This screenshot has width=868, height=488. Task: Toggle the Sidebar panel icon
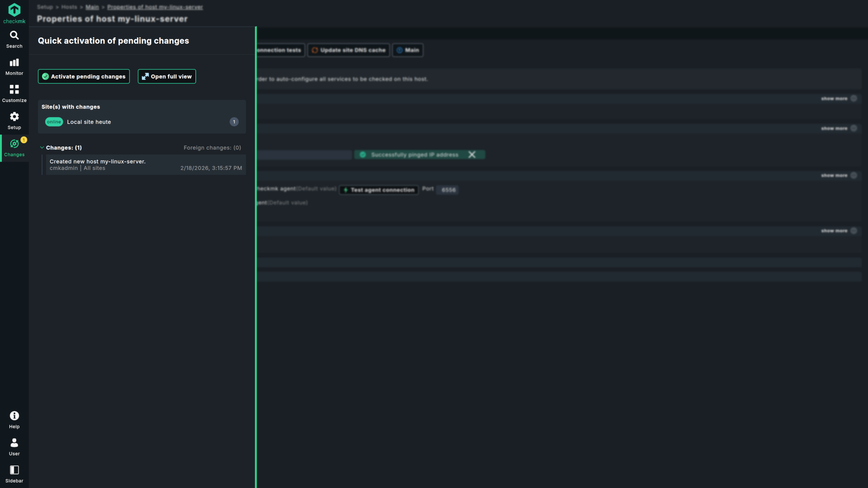(x=14, y=470)
